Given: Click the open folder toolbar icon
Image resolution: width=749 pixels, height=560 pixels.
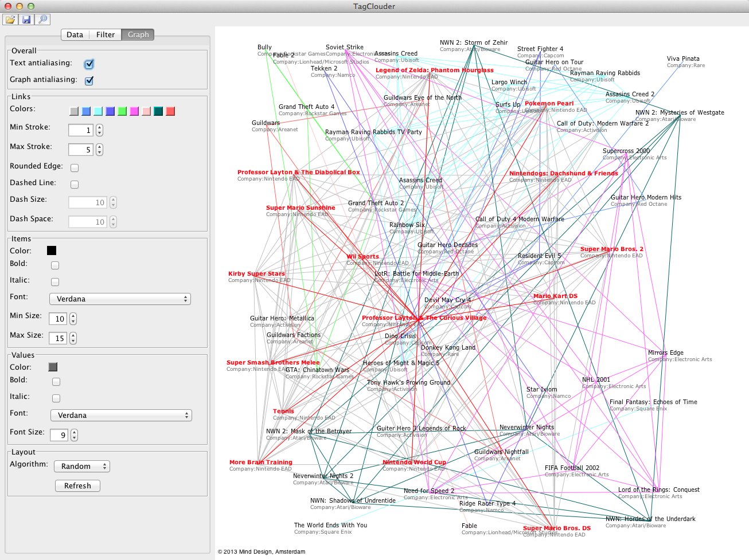Looking at the screenshot, I should click(10, 20).
